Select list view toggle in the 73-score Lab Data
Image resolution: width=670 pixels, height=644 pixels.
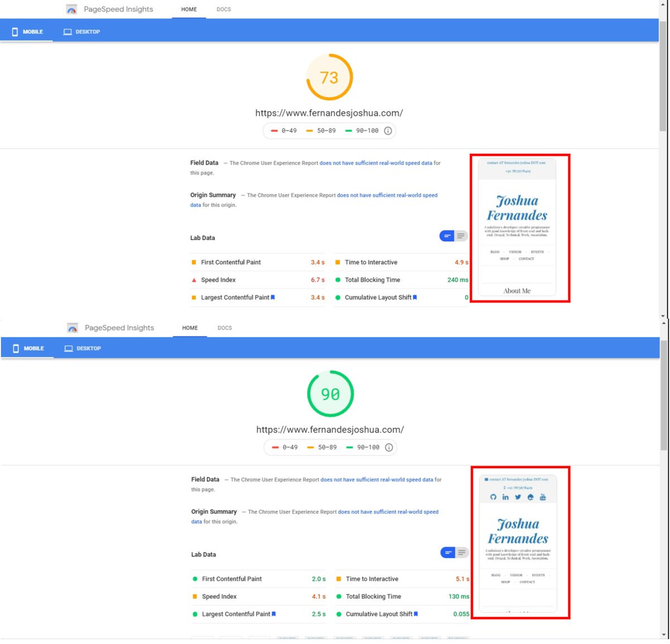pyautogui.click(x=461, y=236)
